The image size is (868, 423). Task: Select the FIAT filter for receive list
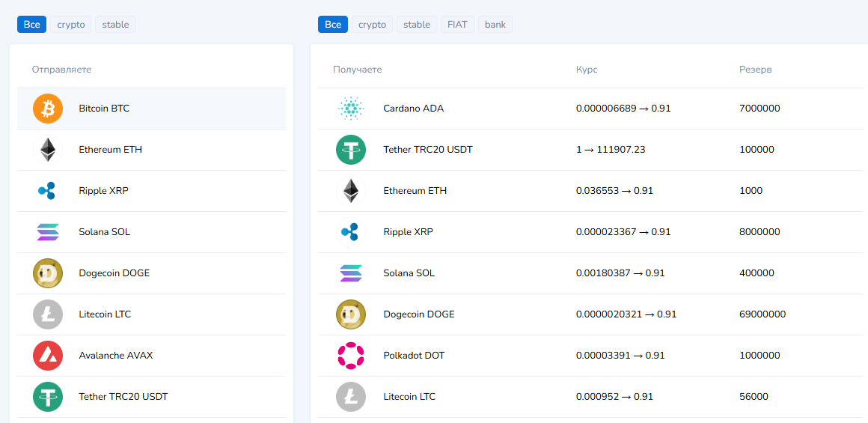pyautogui.click(x=457, y=25)
